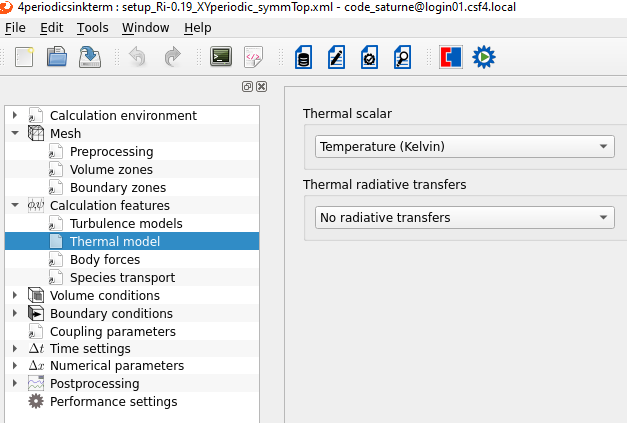
Task: Open the Thermal radiative transfers dropdown
Action: click(464, 217)
